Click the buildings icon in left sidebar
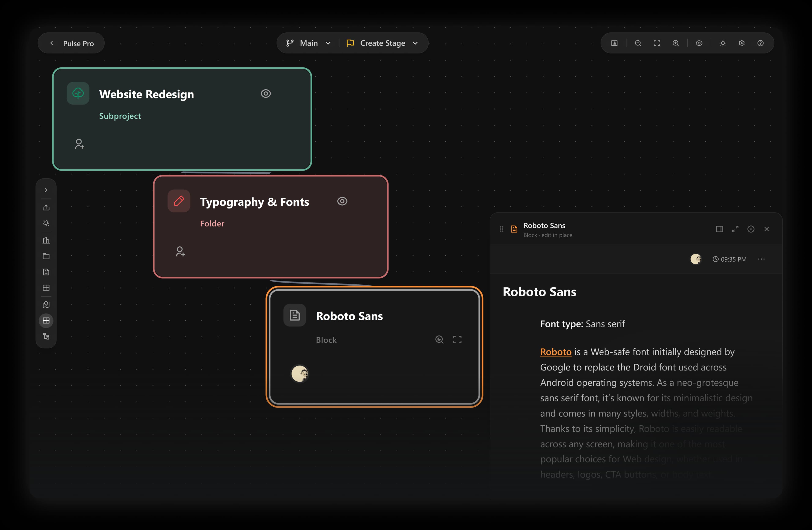 [x=46, y=240]
